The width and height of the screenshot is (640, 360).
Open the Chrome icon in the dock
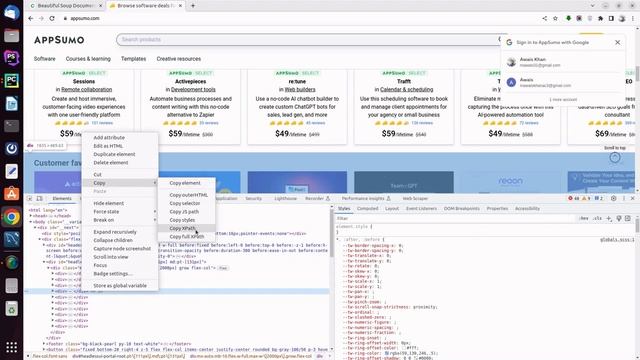click(x=11, y=217)
